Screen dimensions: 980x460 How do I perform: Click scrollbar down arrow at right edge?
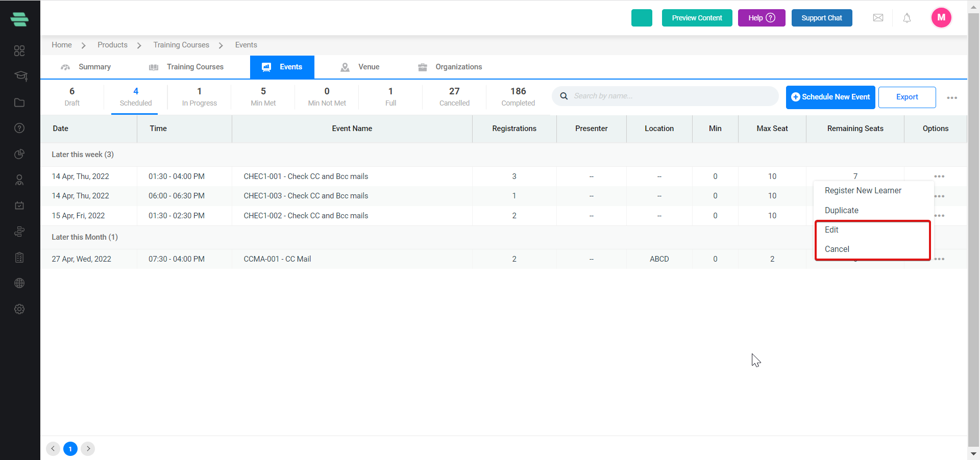click(973, 453)
